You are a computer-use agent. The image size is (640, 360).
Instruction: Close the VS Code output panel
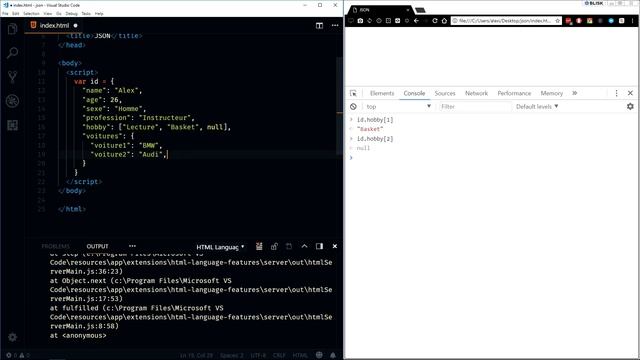tap(335, 246)
